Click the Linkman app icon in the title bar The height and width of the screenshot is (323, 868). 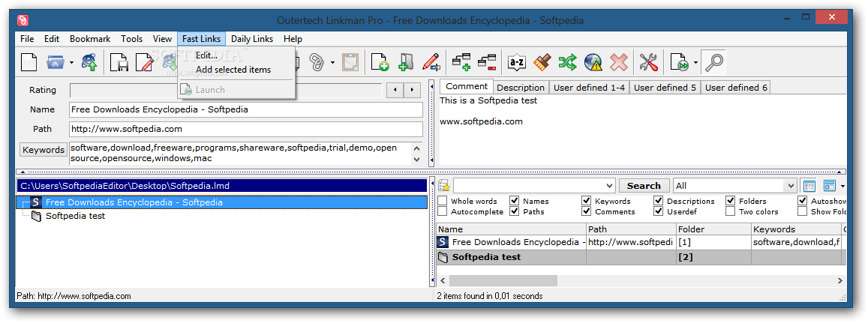point(23,20)
